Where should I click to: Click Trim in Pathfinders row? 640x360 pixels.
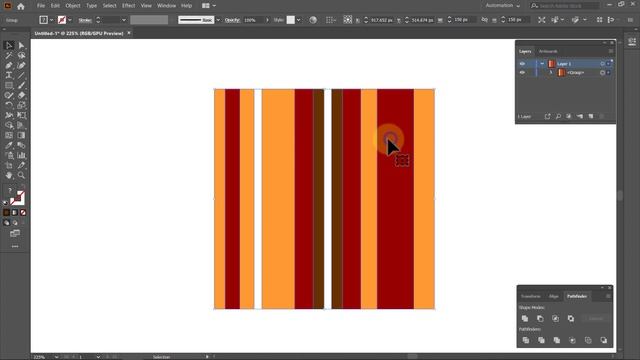541,340
